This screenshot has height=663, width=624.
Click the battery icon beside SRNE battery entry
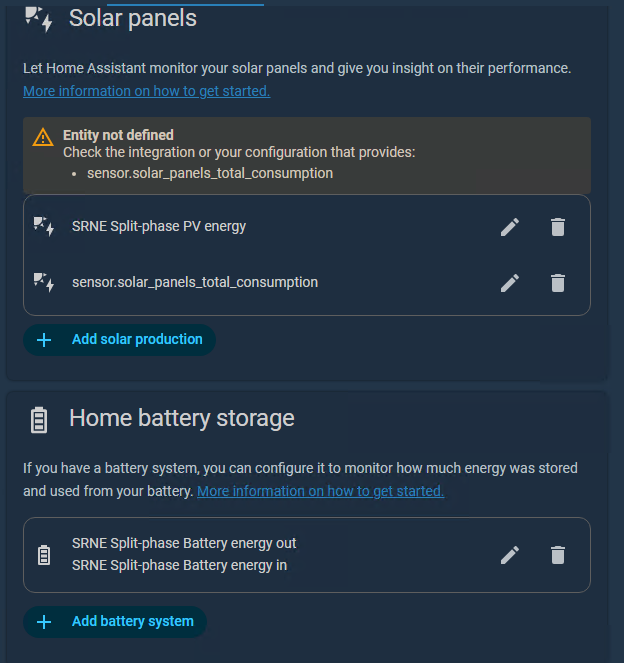(x=44, y=555)
